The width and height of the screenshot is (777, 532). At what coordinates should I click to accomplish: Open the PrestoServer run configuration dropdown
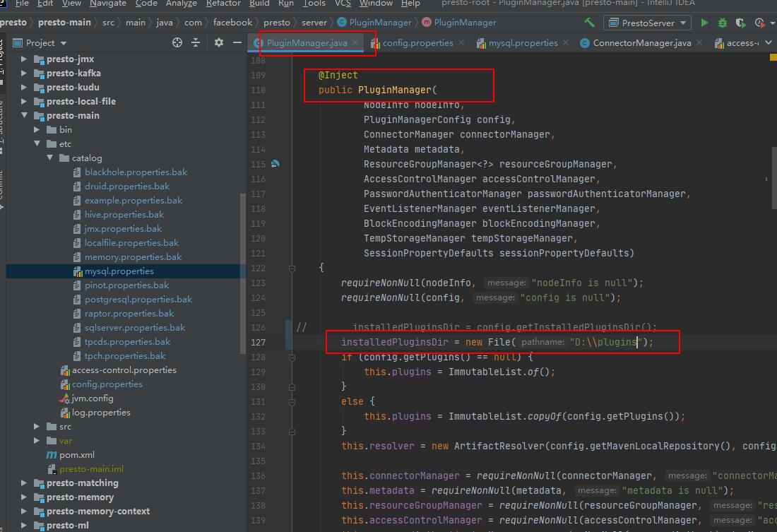click(x=647, y=23)
